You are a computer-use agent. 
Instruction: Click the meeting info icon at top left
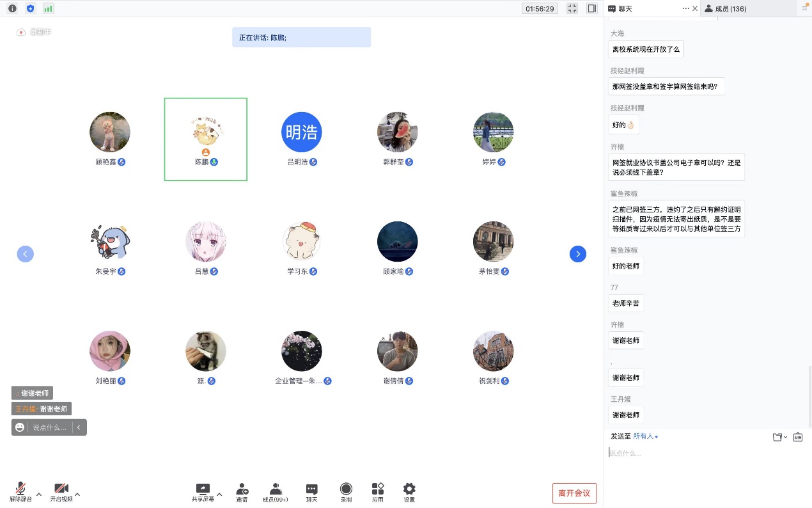(x=12, y=8)
